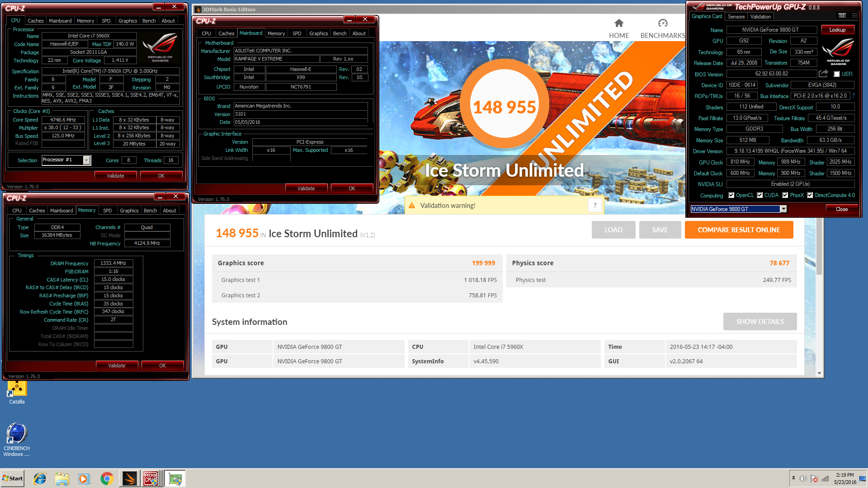The image size is (868, 488).
Task: Toggle the CUDA checkbox
Action: click(760, 195)
